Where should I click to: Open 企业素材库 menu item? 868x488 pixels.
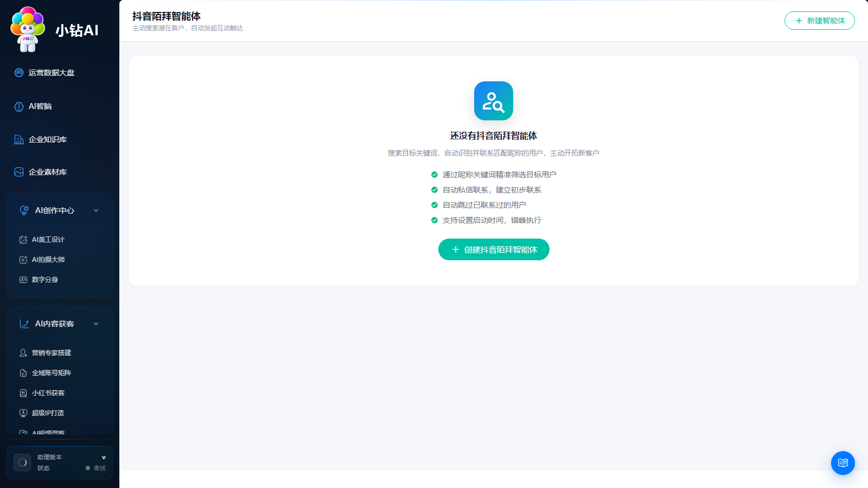tap(60, 172)
